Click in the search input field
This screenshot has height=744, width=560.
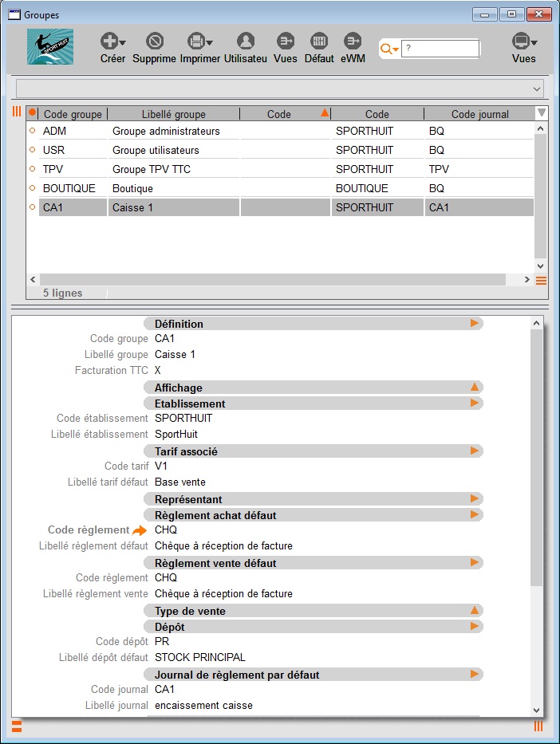click(440, 49)
